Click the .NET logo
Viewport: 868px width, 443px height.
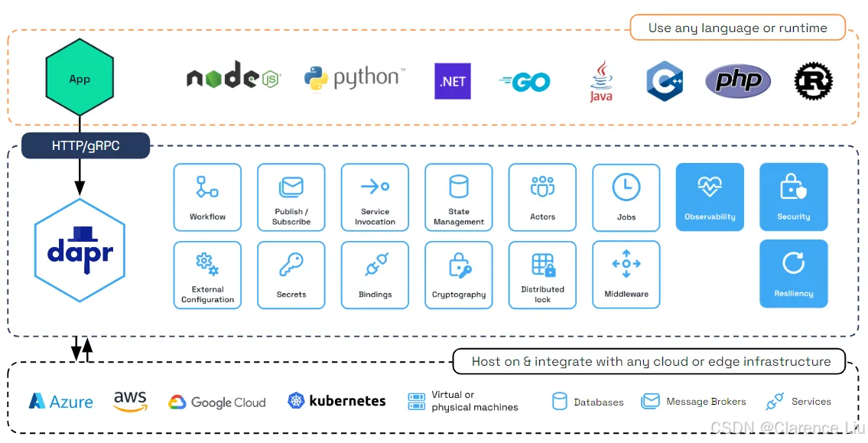[452, 81]
